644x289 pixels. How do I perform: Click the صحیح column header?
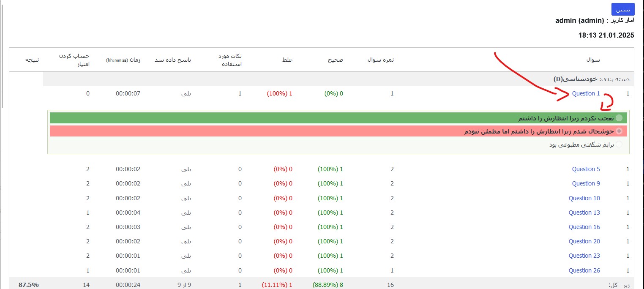click(336, 60)
